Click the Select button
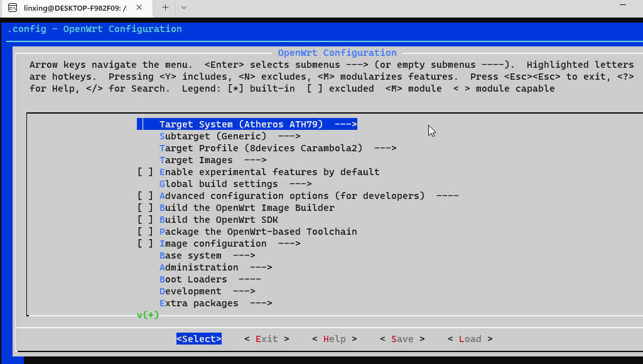Image resolution: width=643 pixels, height=364 pixels. click(x=199, y=338)
